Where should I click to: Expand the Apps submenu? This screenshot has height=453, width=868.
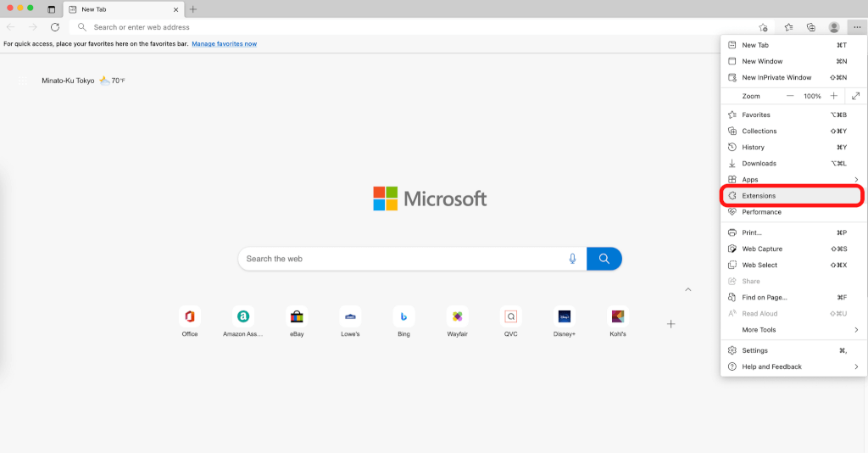[793, 180]
